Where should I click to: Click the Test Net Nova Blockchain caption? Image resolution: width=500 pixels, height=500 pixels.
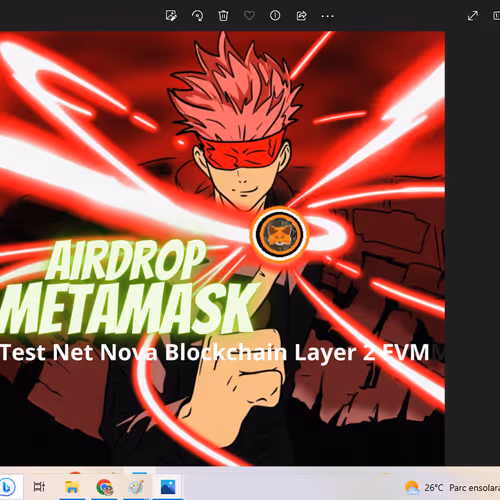pos(215,352)
